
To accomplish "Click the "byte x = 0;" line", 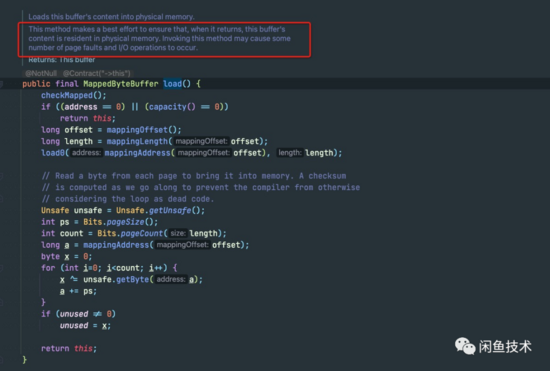I will pos(67,257).
